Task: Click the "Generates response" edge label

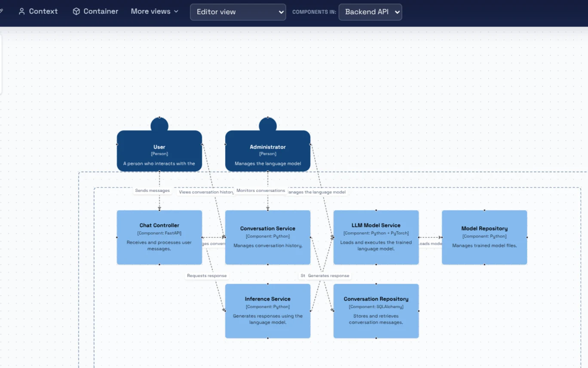Action: (x=328, y=276)
